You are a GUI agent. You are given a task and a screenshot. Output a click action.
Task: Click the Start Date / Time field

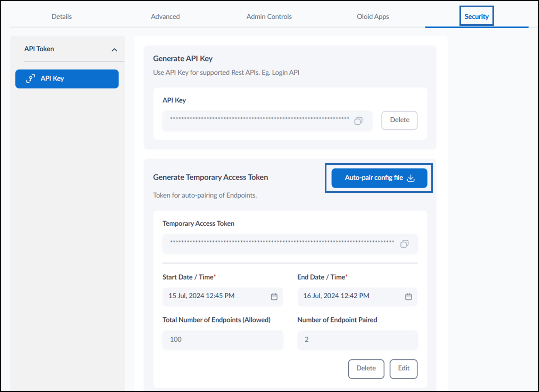click(x=223, y=297)
